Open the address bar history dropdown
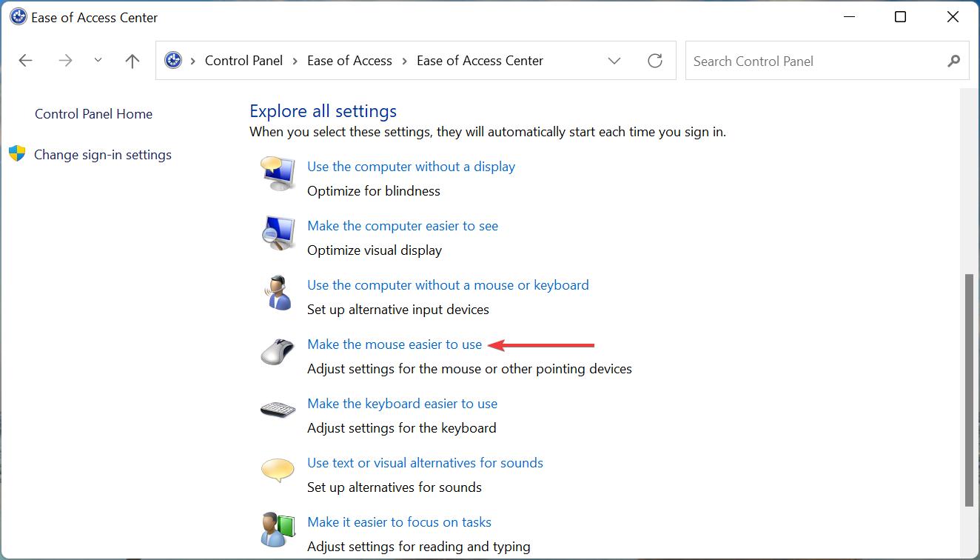The image size is (980, 560). click(x=614, y=60)
